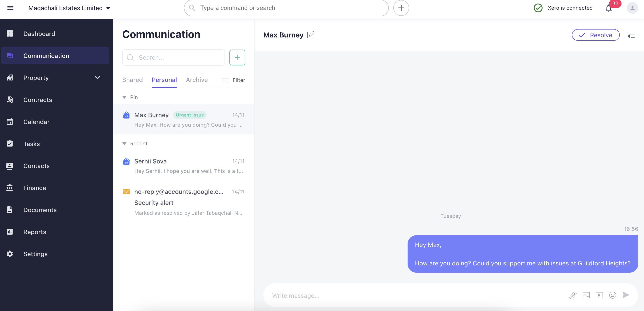
Task: Click the Resolve button
Action: point(595,35)
